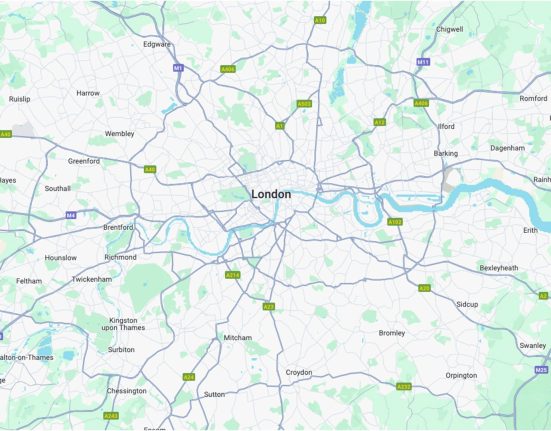
Task: Click the London city label
Action: pyautogui.click(x=271, y=194)
